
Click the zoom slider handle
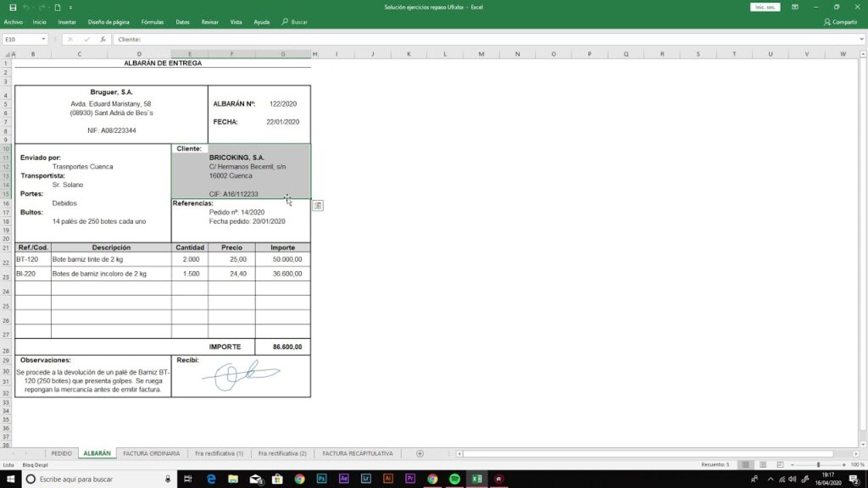click(x=818, y=465)
